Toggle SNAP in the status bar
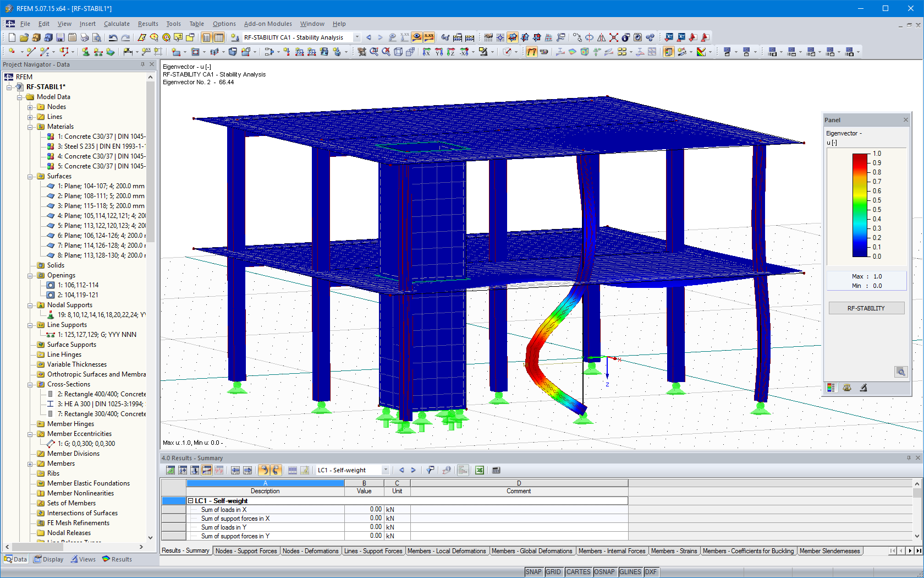The image size is (924, 578). tap(533, 572)
